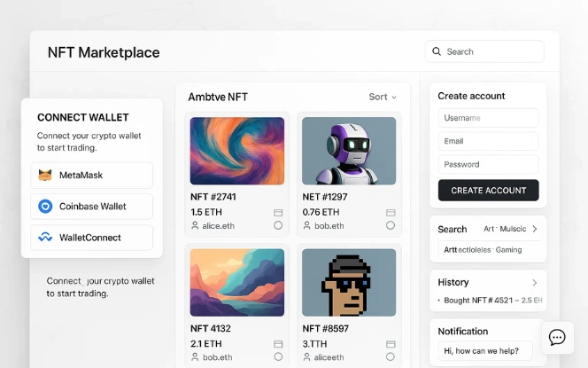The height and width of the screenshot is (368, 588).
Task: Open the swirl artwork thumbnail NFT #2741
Action: 236,151
